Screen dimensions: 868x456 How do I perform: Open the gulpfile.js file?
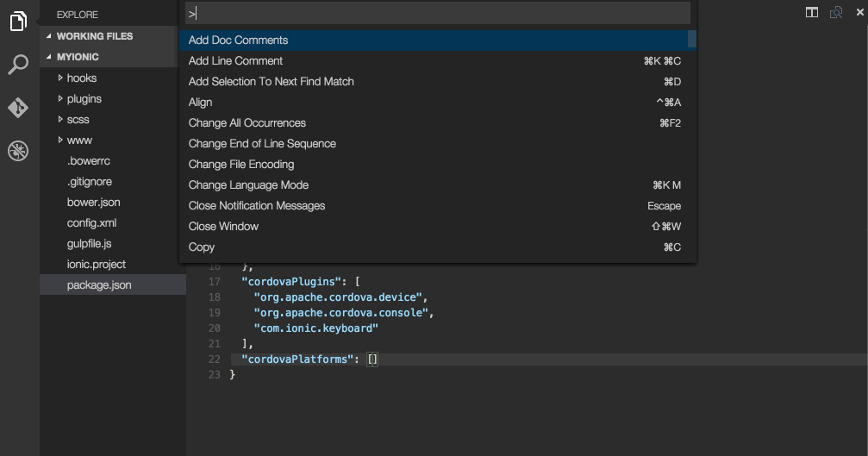89,243
